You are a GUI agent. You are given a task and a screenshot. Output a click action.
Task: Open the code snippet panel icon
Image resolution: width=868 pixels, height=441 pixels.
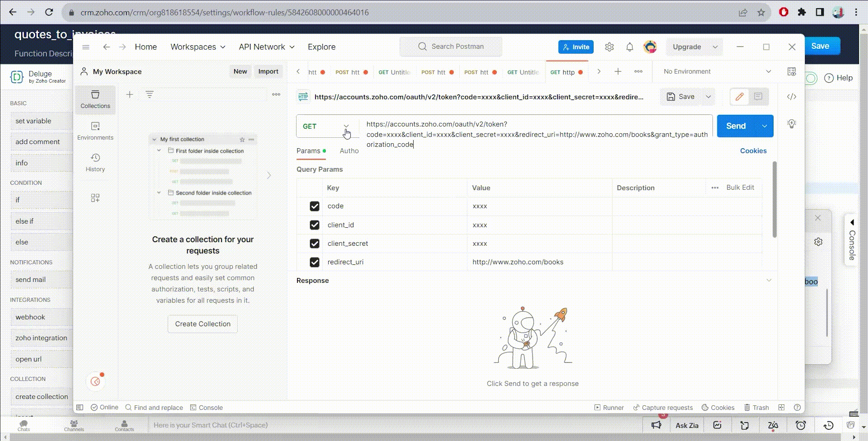pyautogui.click(x=791, y=97)
